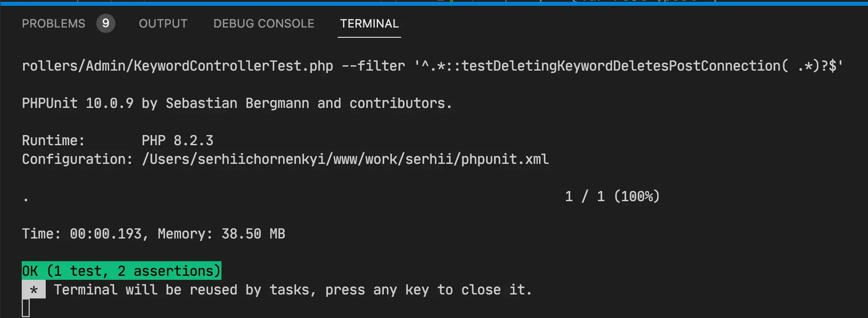This screenshot has height=318, width=868.
Task: Click the green OK test result banner
Action: click(x=121, y=271)
